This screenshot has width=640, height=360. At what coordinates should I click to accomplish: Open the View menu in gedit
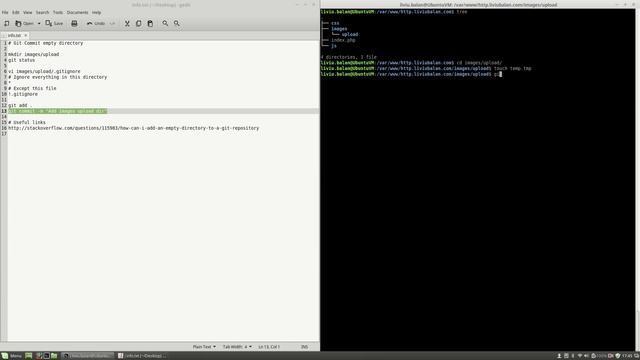click(27, 13)
